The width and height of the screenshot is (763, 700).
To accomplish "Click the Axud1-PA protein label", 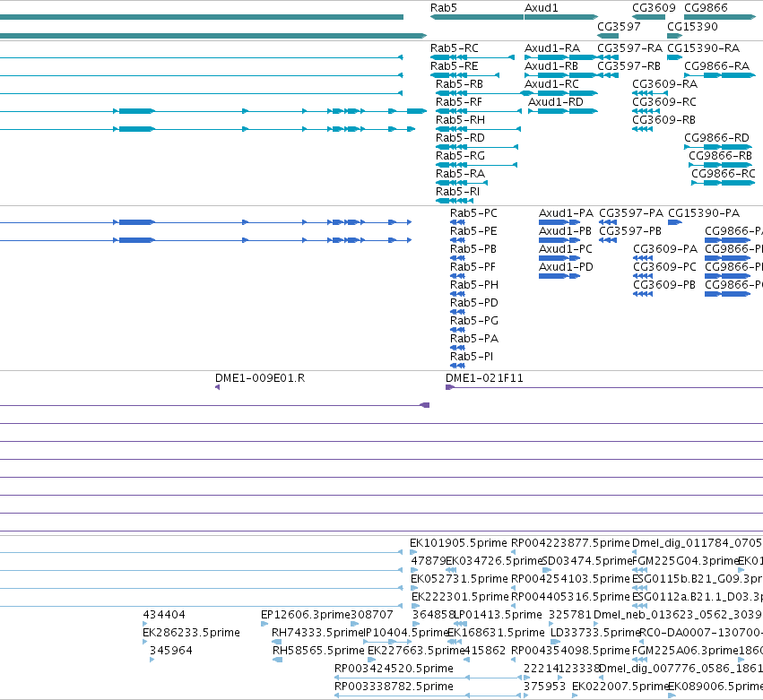I will pyautogui.click(x=566, y=213).
